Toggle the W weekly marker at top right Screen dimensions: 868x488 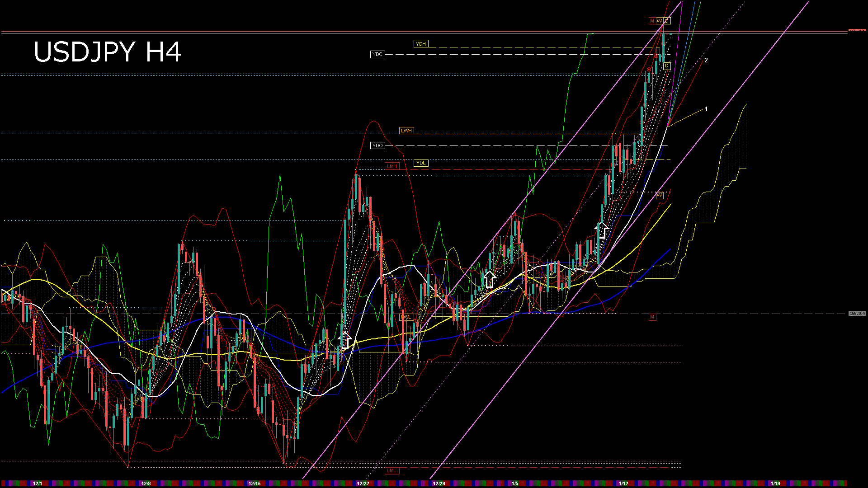pos(659,20)
